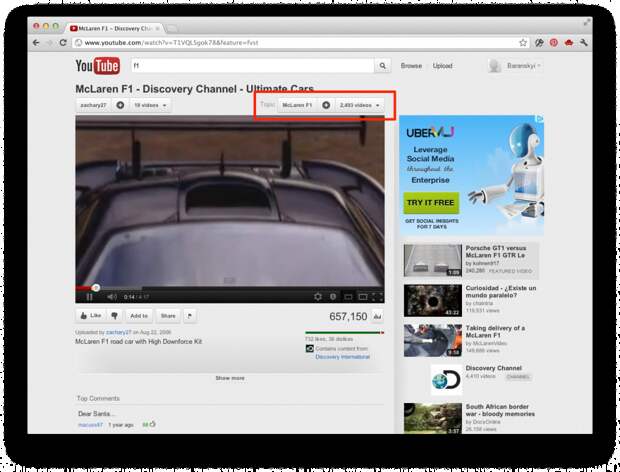This screenshot has width=620, height=472.
Task: Click the Discovery Channel title link
Action: (493, 368)
